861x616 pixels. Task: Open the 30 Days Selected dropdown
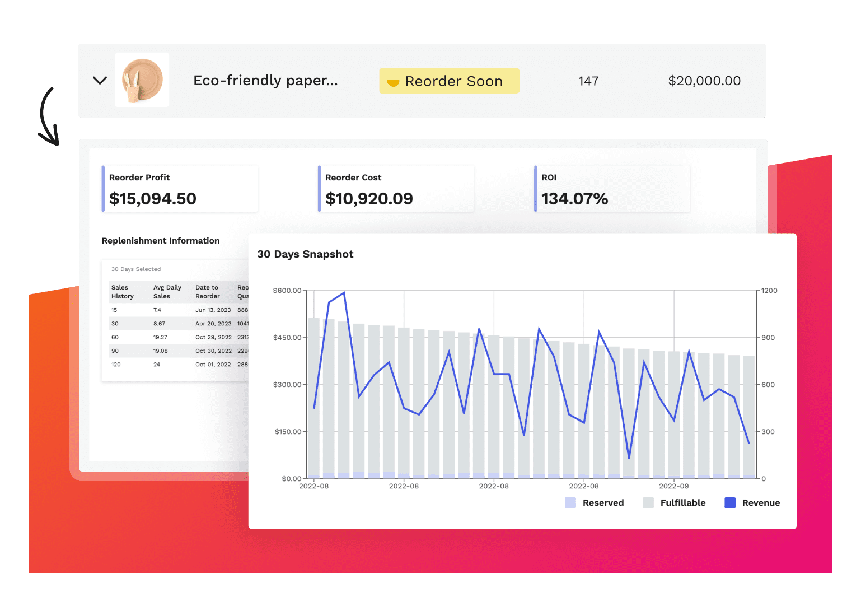(136, 269)
